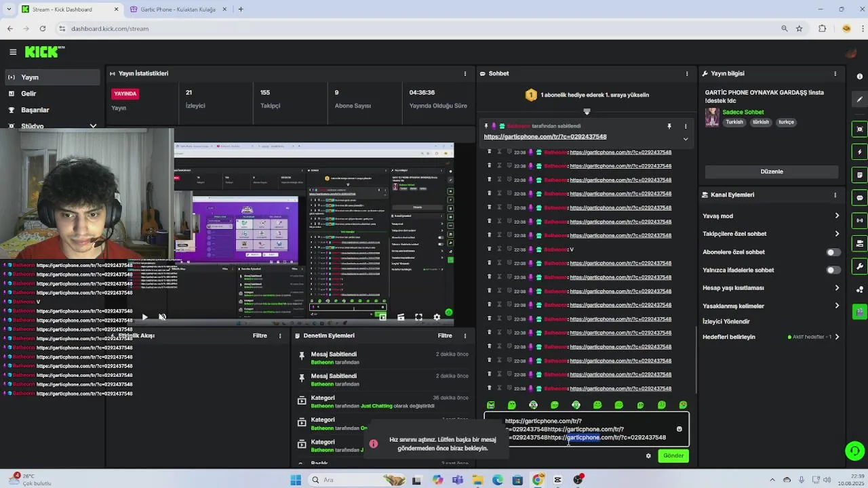Click the Sohbet chat scrollbar
Image resolution: width=868 pixels, height=488 pixels.
(696, 359)
